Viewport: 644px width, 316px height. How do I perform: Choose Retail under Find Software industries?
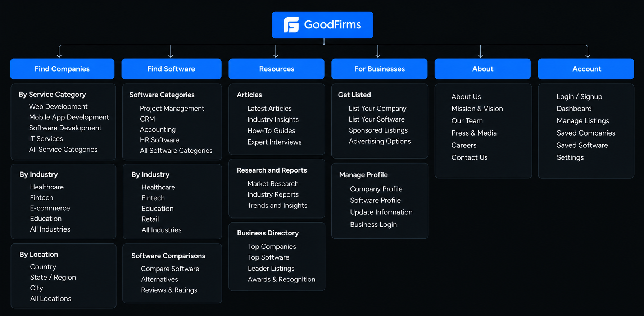coord(150,219)
